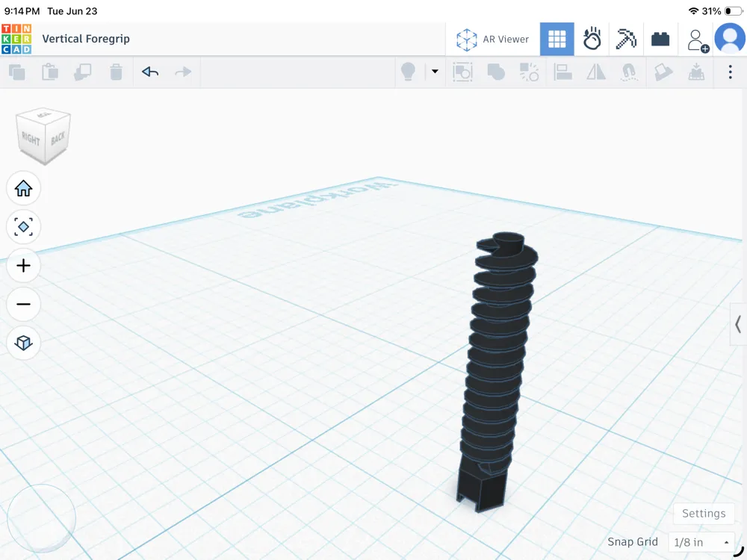The image size is (747, 560).
Task: Expand the collapsed shapes panel chevron
Action: click(x=738, y=324)
